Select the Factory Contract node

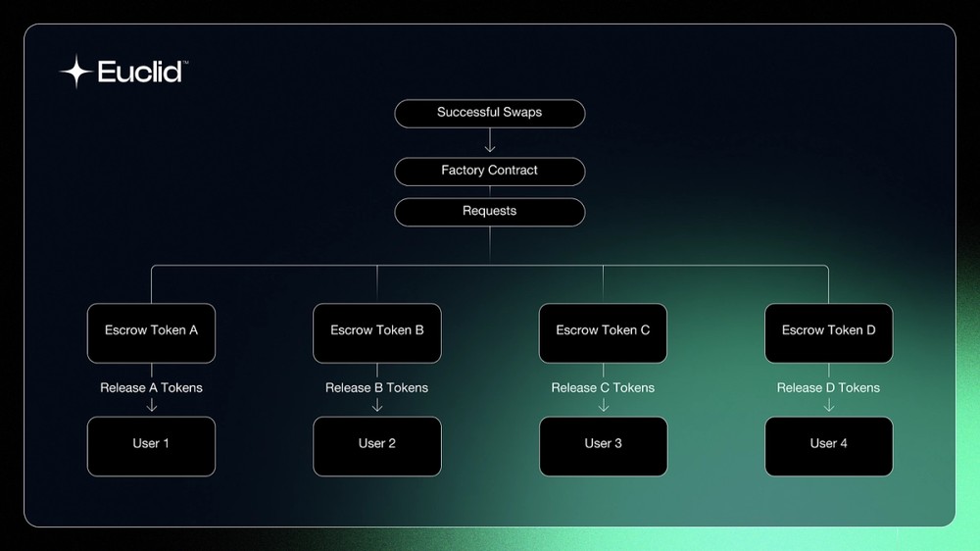click(x=489, y=172)
